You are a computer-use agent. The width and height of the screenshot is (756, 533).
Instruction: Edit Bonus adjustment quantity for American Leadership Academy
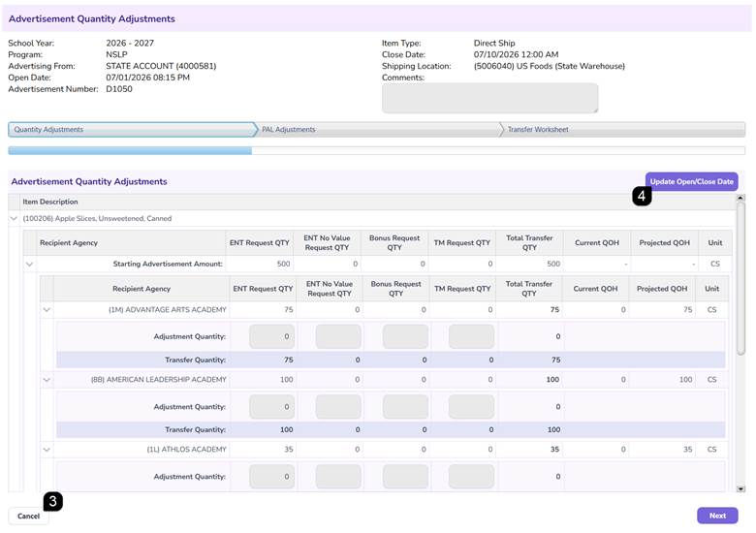405,407
